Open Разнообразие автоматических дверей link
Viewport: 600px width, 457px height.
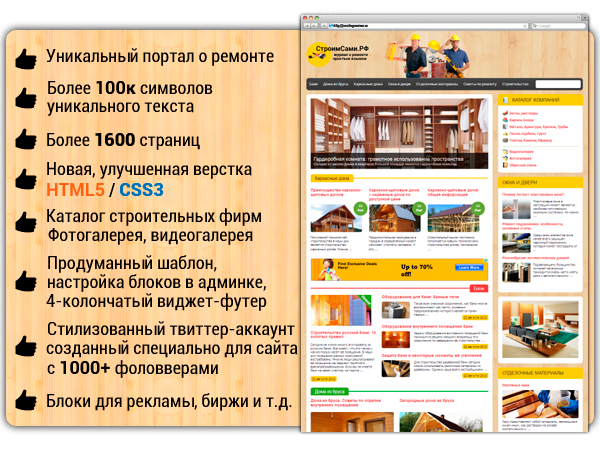pyautogui.click(x=536, y=258)
